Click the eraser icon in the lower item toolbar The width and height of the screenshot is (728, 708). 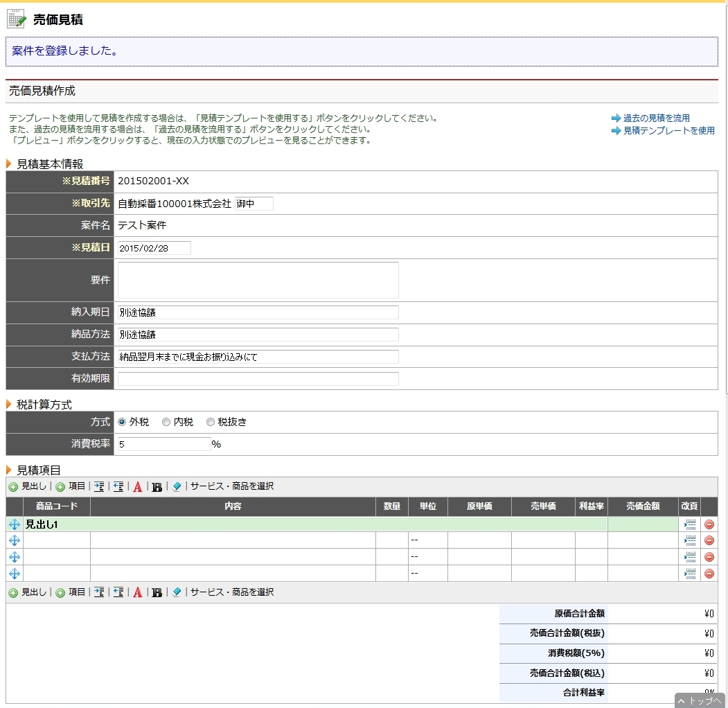(x=177, y=592)
